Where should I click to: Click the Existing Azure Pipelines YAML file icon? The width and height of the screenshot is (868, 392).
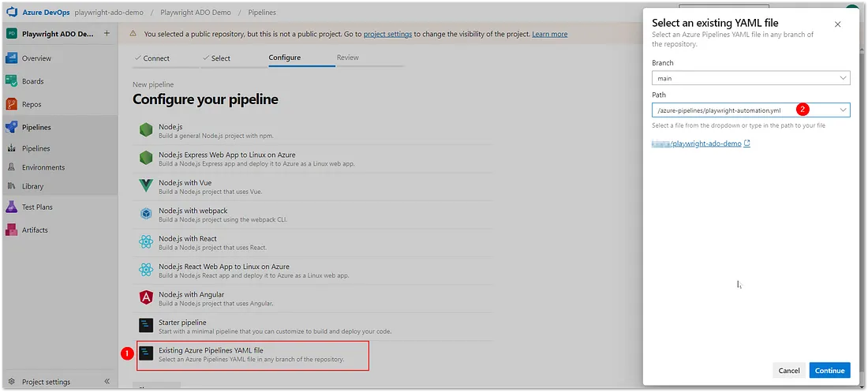pos(146,353)
